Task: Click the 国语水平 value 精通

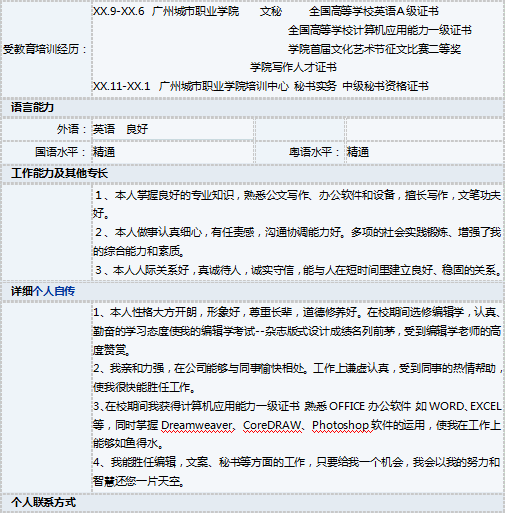Action: pyautogui.click(x=104, y=152)
